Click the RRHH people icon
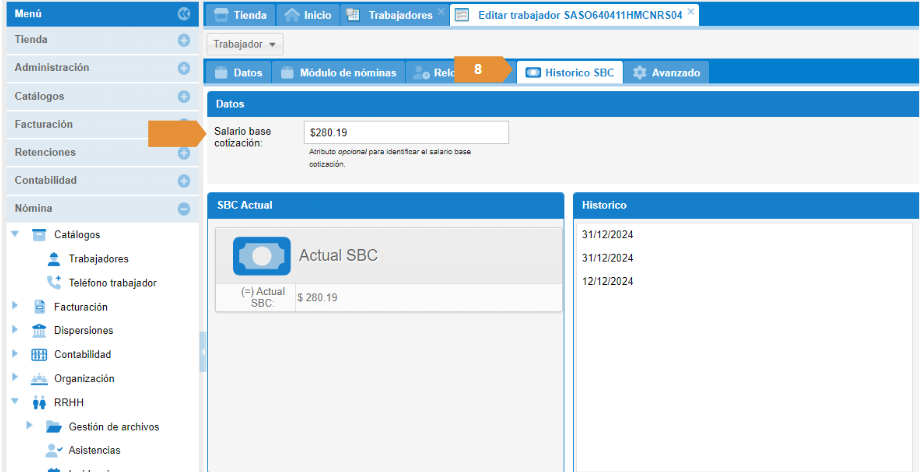This screenshot has height=472, width=920. [40, 403]
